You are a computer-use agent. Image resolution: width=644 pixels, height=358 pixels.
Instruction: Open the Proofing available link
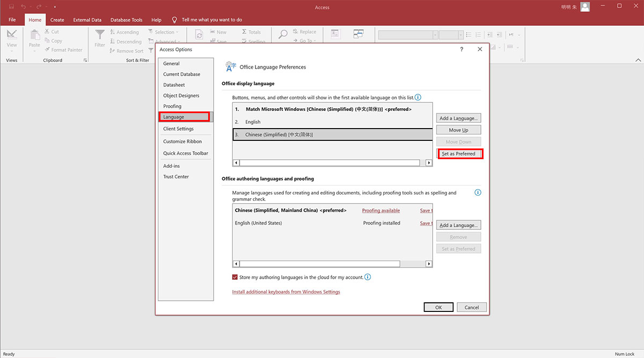tap(381, 211)
